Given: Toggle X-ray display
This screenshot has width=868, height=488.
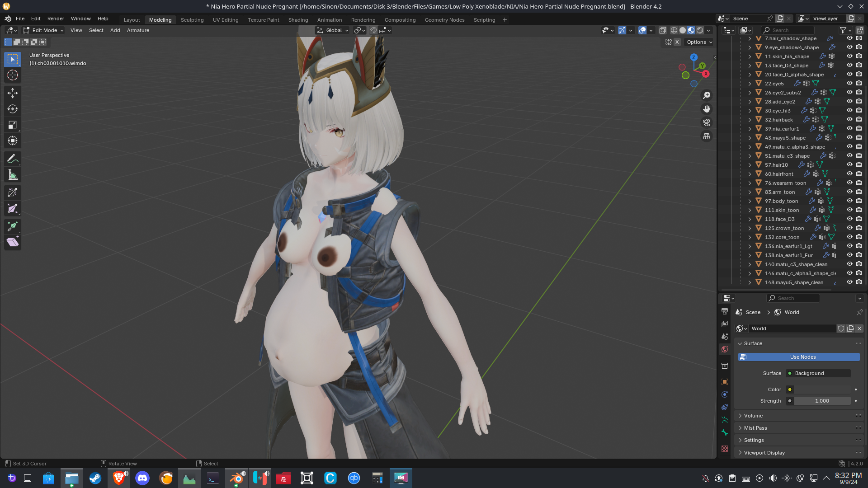Looking at the screenshot, I should (x=662, y=30).
